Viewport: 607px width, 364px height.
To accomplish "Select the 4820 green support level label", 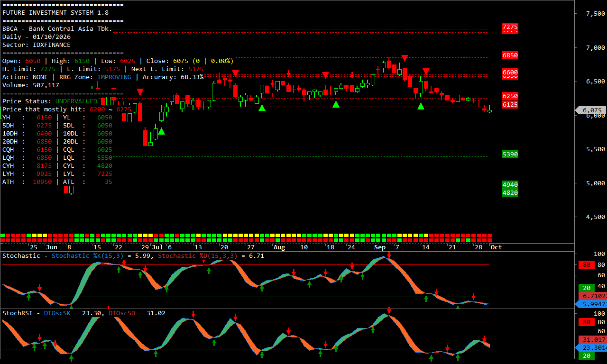I will (510, 193).
